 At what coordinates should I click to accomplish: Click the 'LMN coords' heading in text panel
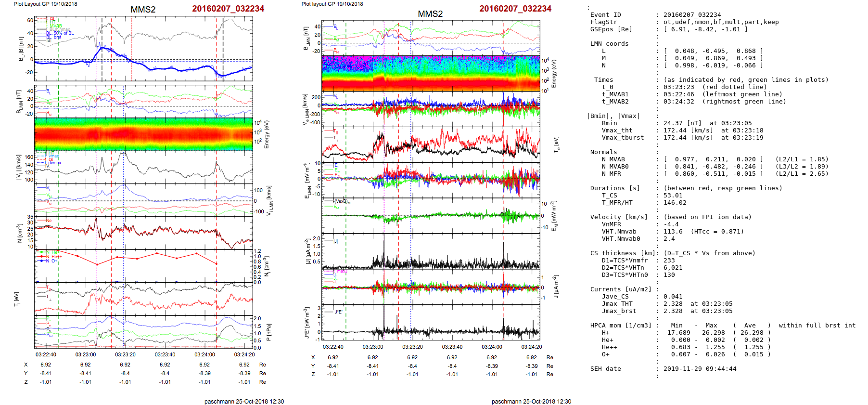click(x=609, y=44)
